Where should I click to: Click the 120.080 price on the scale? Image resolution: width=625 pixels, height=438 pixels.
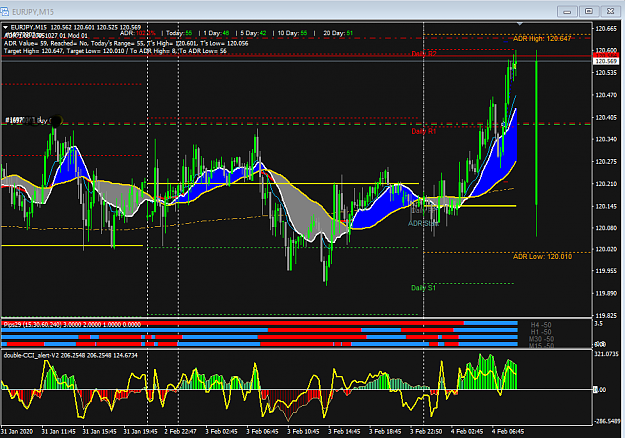pos(606,228)
